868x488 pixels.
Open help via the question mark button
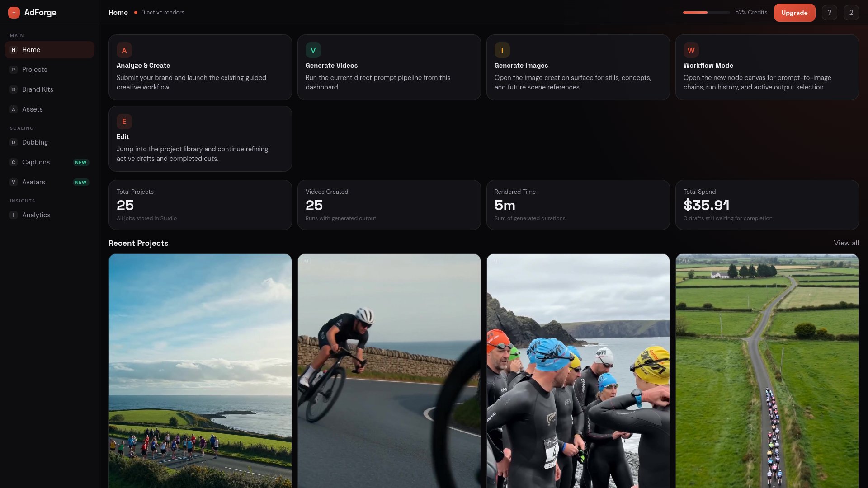(x=830, y=13)
